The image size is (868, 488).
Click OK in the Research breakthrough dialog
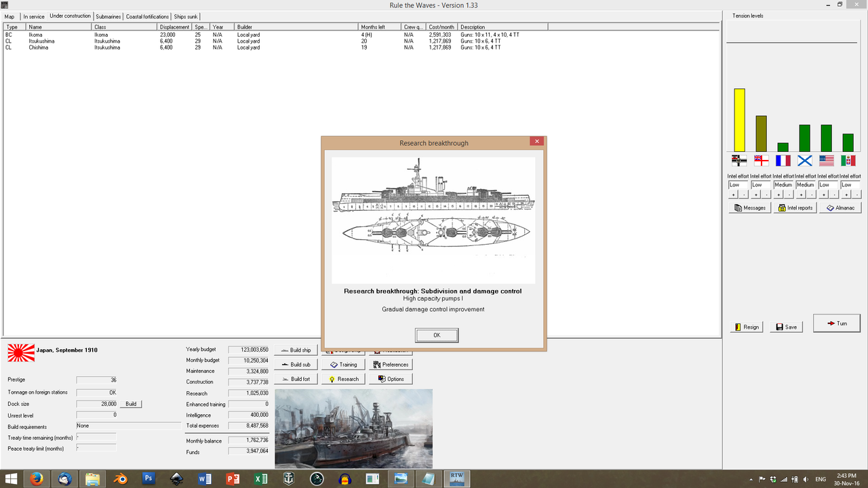pyautogui.click(x=437, y=335)
